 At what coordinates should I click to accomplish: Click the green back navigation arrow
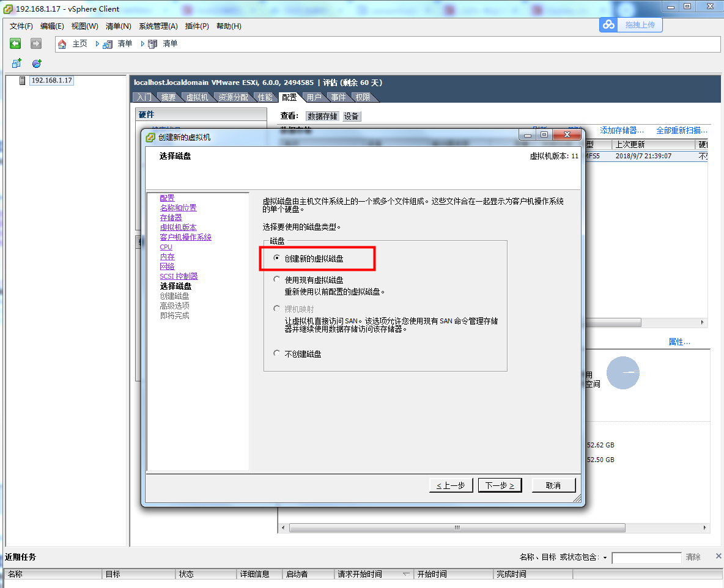(15, 43)
